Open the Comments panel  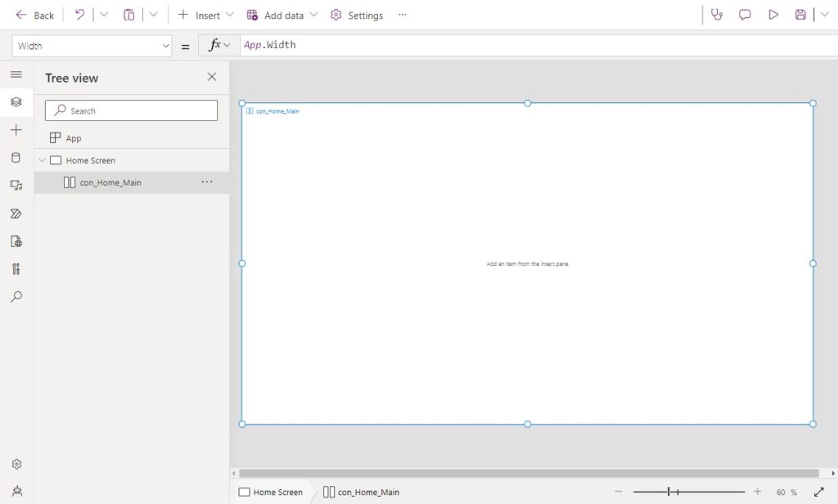point(744,14)
